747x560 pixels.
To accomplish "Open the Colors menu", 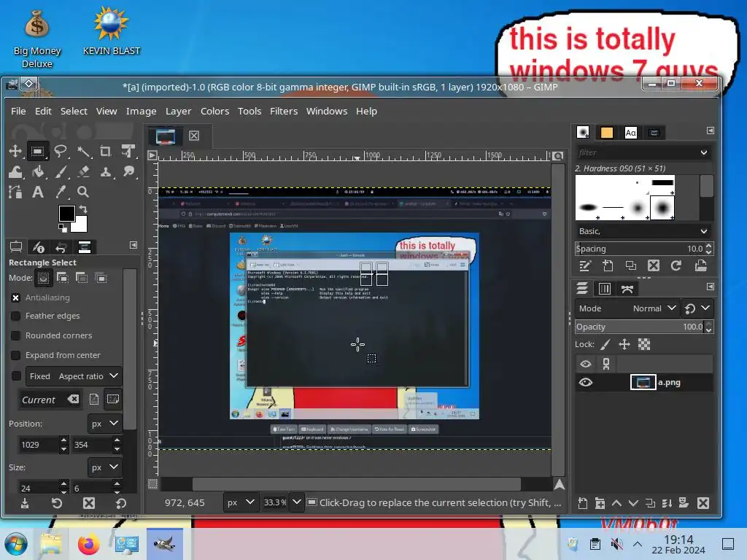I will point(214,111).
